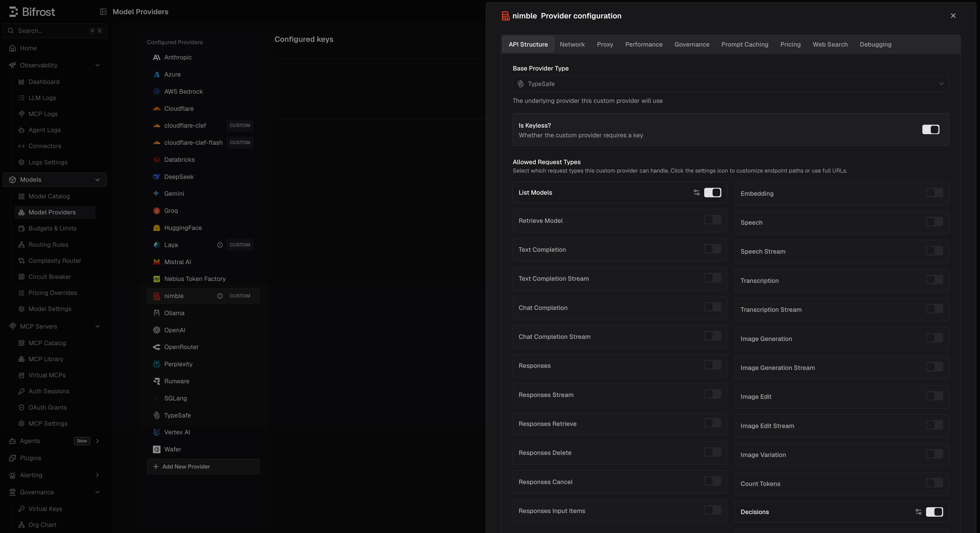
Task: Click the info icon next to nimble
Action: (x=220, y=296)
